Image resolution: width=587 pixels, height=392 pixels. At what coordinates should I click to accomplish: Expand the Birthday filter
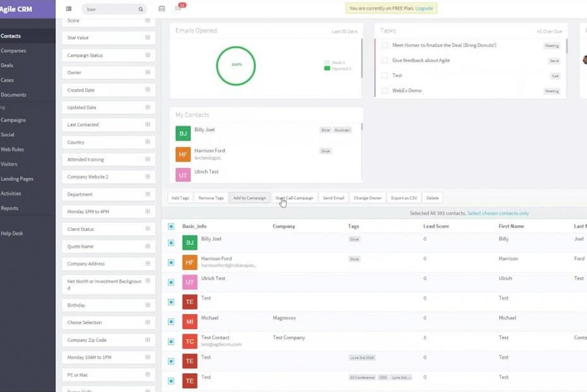pos(148,305)
